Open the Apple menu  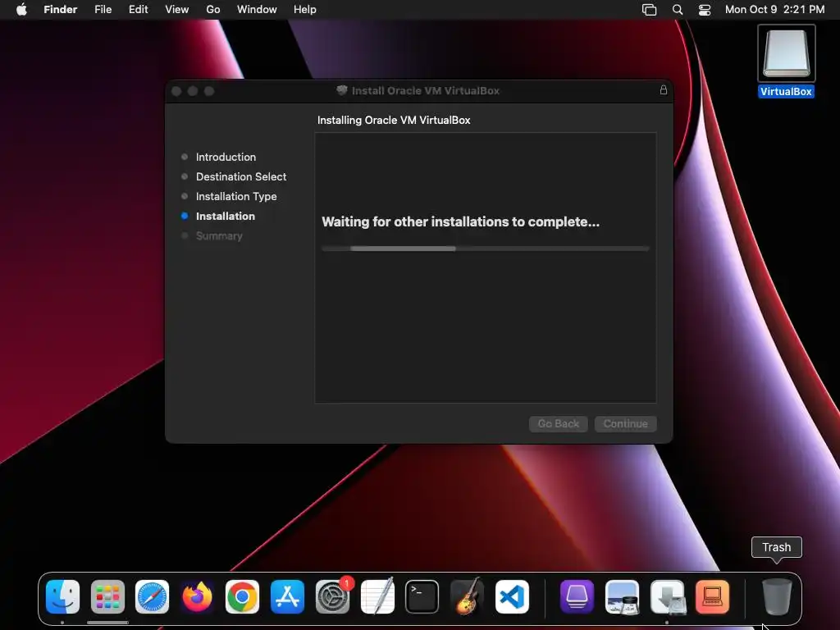pos(21,10)
